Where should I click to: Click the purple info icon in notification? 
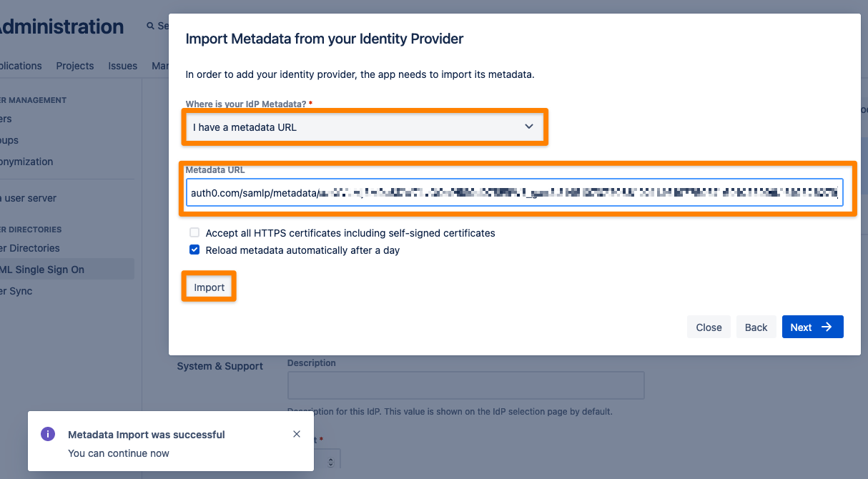48,434
